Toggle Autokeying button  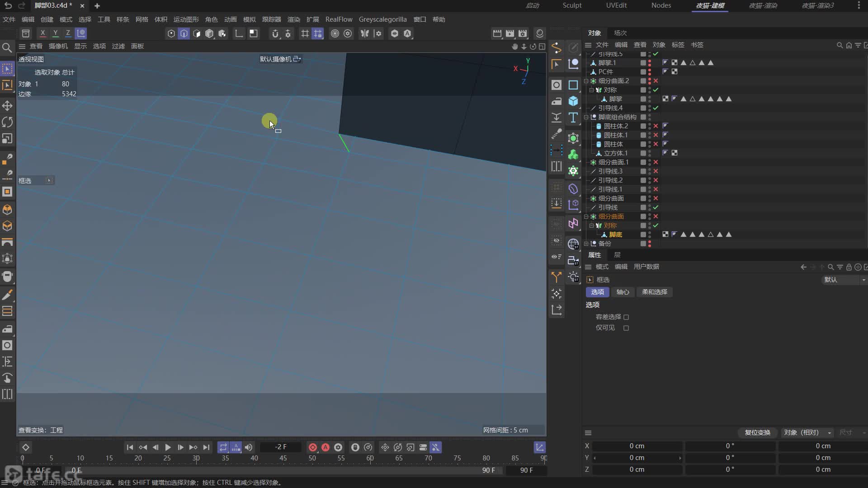coord(325,447)
